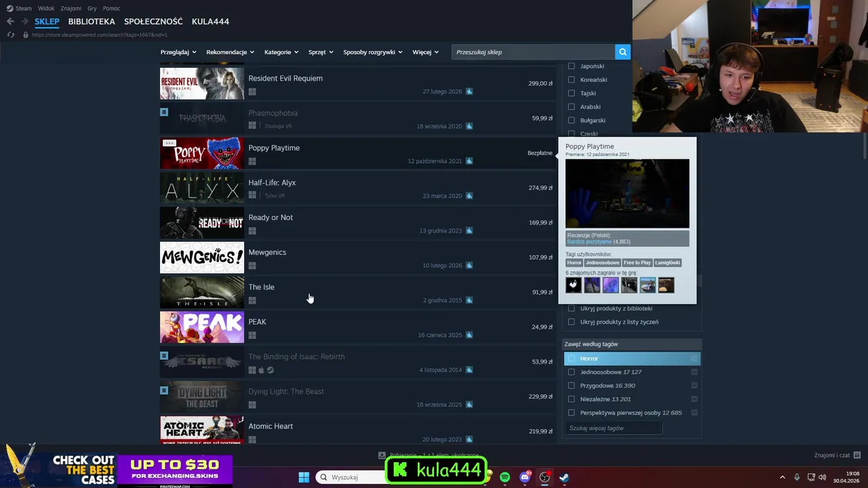Open the Half-Life: Alyx listing
This screenshot has height=488, width=868.
point(357,187)
